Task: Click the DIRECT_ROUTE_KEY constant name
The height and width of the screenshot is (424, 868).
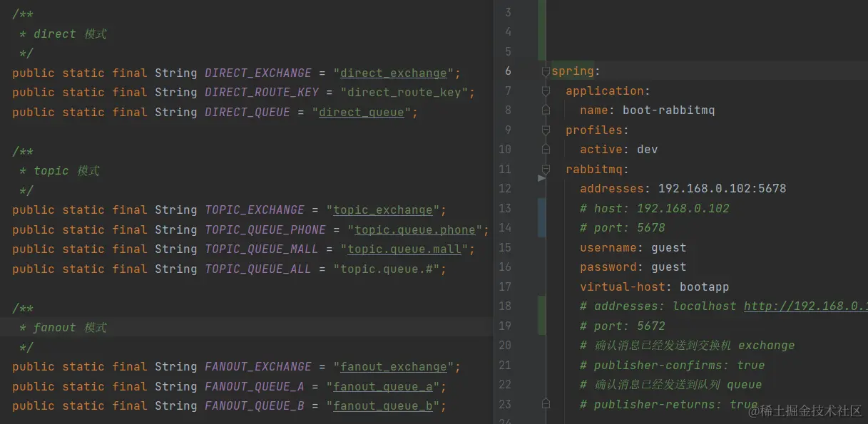Action: pos(262,93)
